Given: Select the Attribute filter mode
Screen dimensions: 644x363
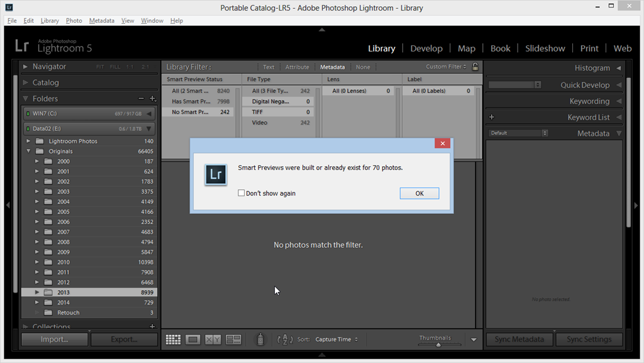Looking at the screenshot, I should pyautogui.click(x=297, y=67).
